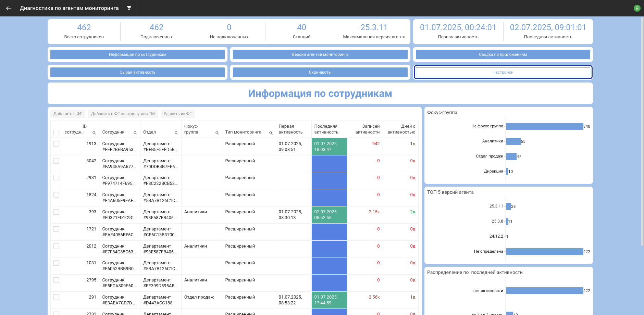
Task: Click the page vertical scrollbar
Action: click(642, 130)
